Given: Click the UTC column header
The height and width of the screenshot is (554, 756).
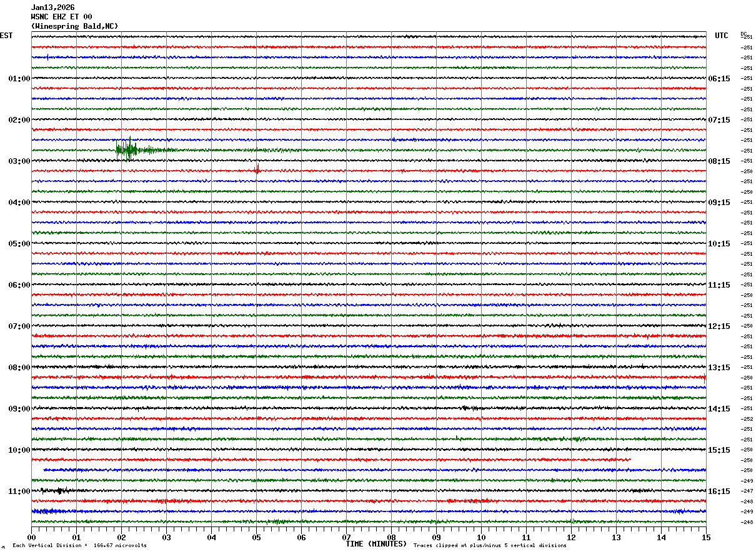Looking at the screenshot, I should click(721, 36).
